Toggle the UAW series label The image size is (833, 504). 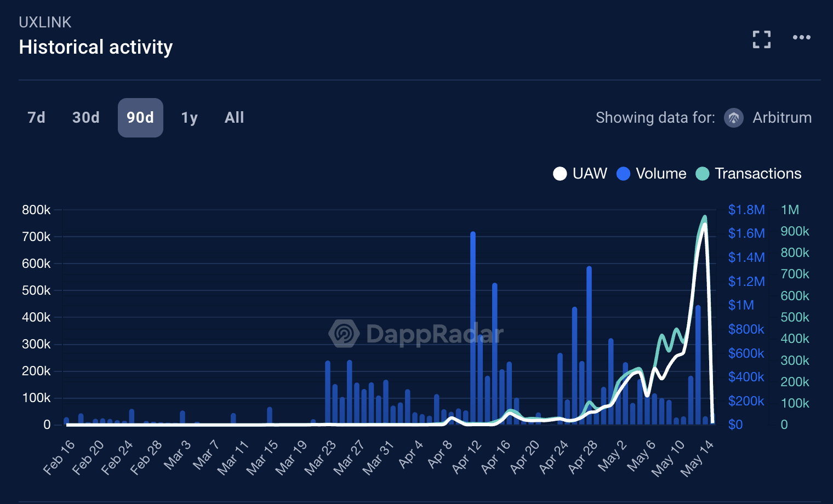point(590,174)
